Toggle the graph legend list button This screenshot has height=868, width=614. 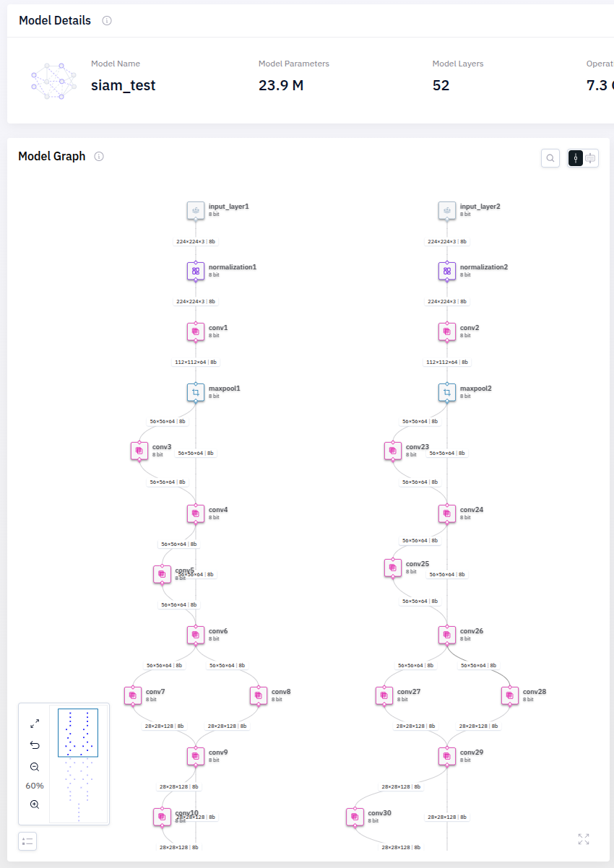[x=27, y=841]
